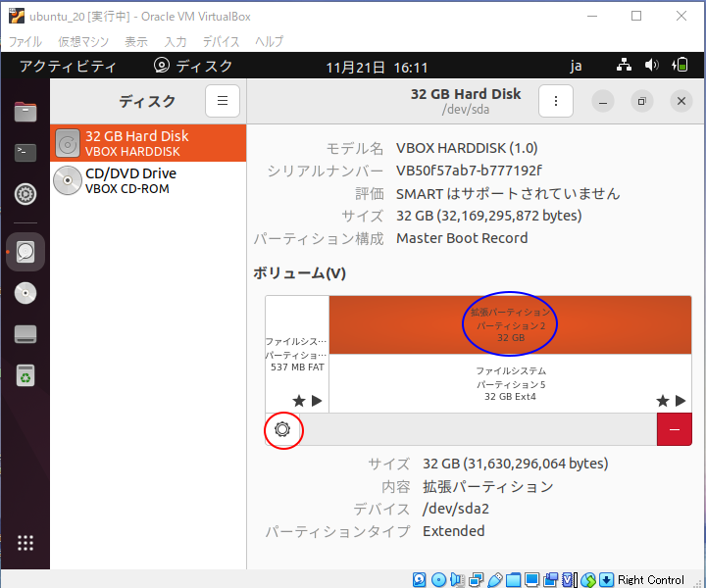Image resolution: width=706 pixels, height=588 pixels.
Task: Click the Master Boot Record value
Action: [462, 238]
